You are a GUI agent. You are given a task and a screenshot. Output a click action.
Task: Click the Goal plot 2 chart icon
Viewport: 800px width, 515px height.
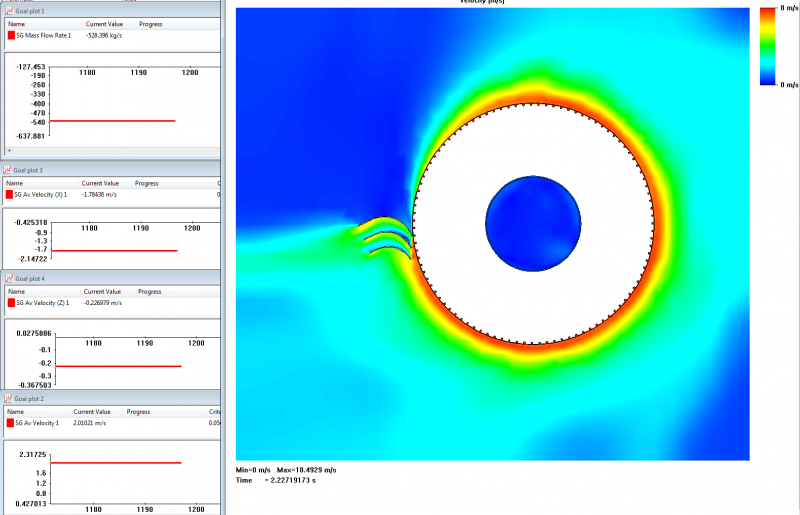click(x=9, y=398)
